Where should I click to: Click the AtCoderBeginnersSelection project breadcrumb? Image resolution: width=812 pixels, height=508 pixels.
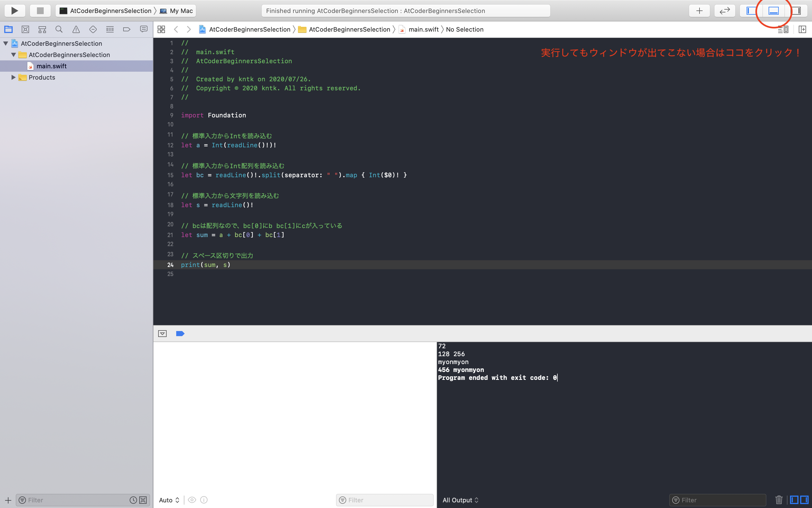point(245,30)
